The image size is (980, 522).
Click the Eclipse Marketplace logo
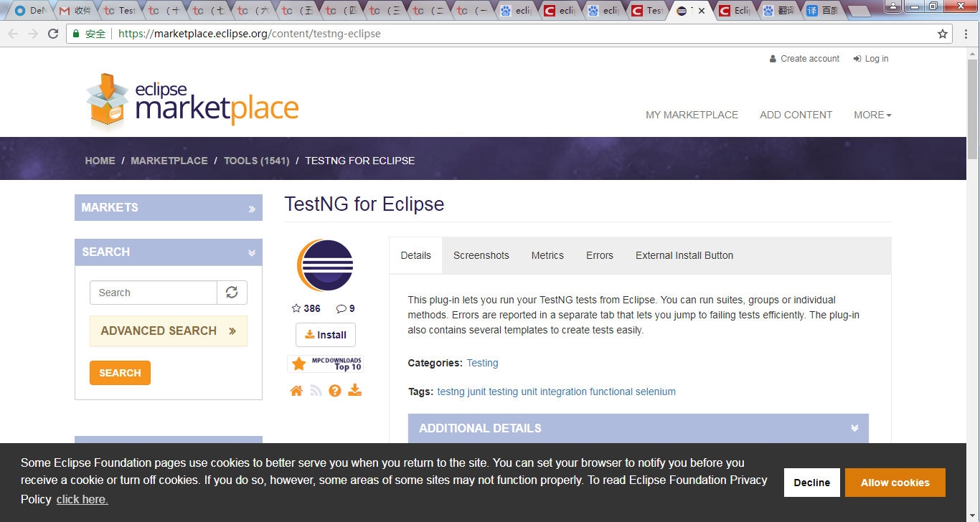(192, 100)
